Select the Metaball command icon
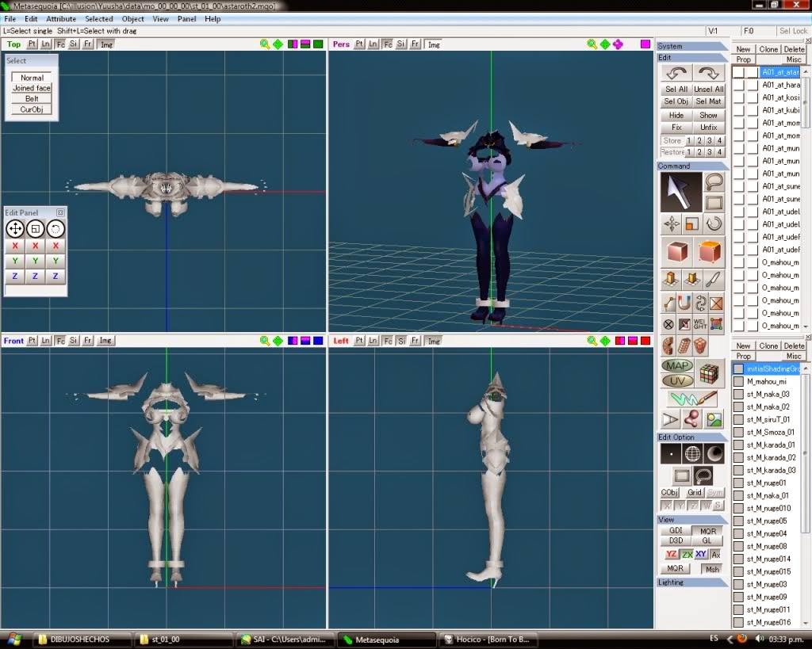The height and width of the screenshot is (649, 812). click(692, 419)
